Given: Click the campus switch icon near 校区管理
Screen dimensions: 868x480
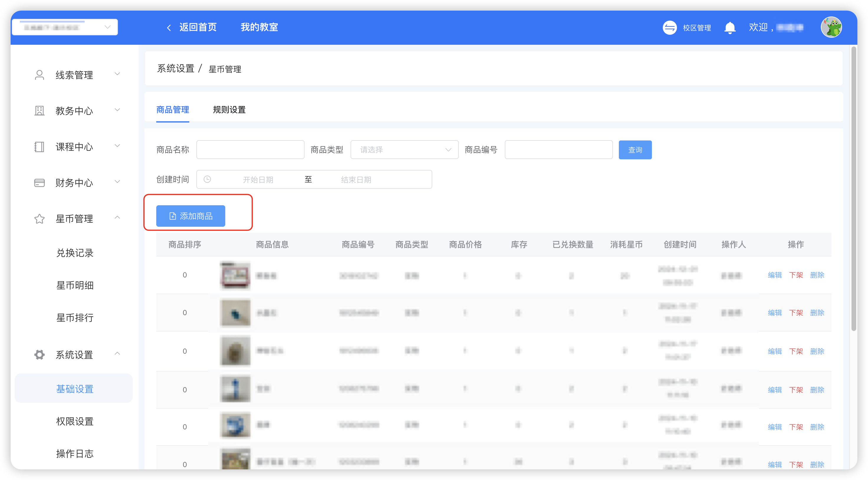Looking at the screenshot, I should pyautogui.click(x=670, y=28).
